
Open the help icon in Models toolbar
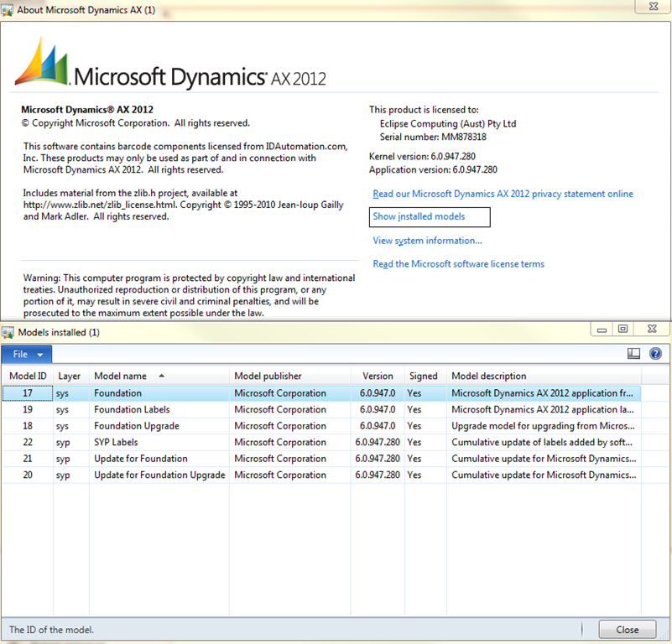pos(655,354)
